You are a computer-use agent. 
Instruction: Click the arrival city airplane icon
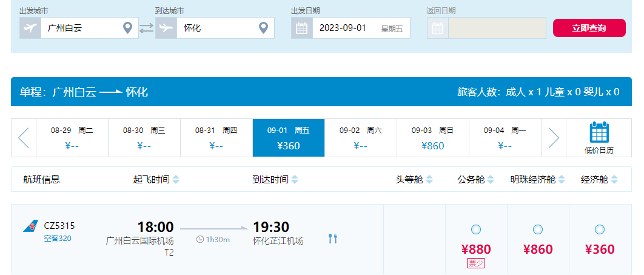pyautogui.click(x=166, y=28)
